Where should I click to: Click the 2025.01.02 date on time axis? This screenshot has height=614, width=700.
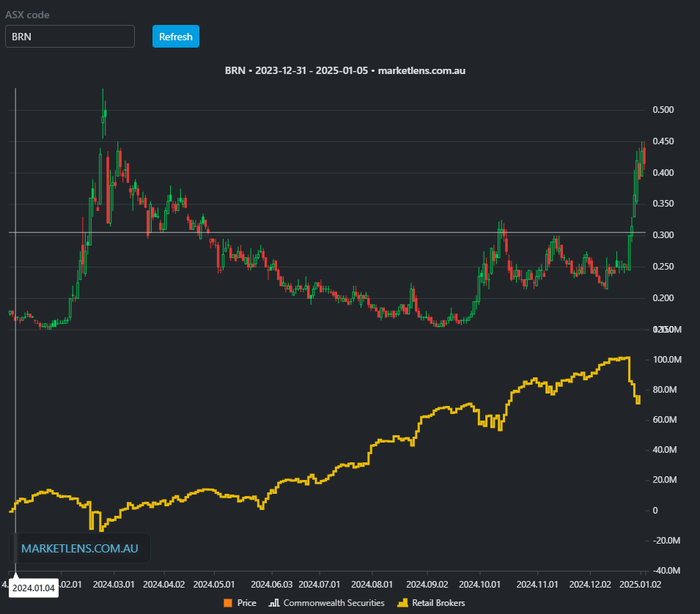pyautogui.click(x=640, y=585)
